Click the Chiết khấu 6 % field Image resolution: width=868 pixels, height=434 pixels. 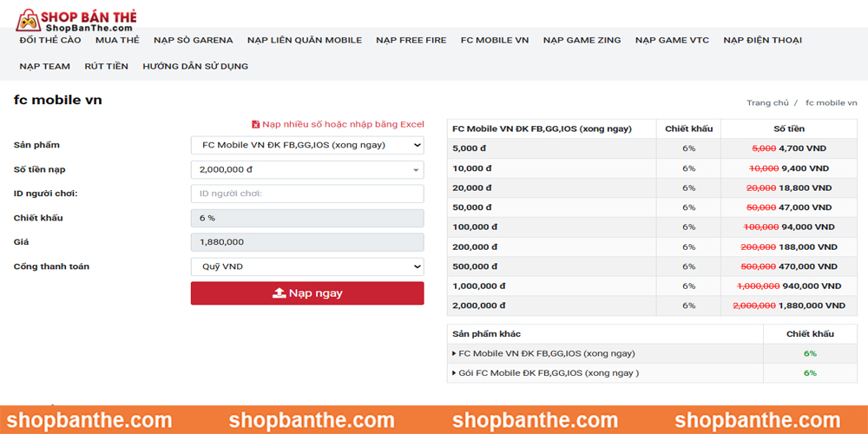click(307, 218)
